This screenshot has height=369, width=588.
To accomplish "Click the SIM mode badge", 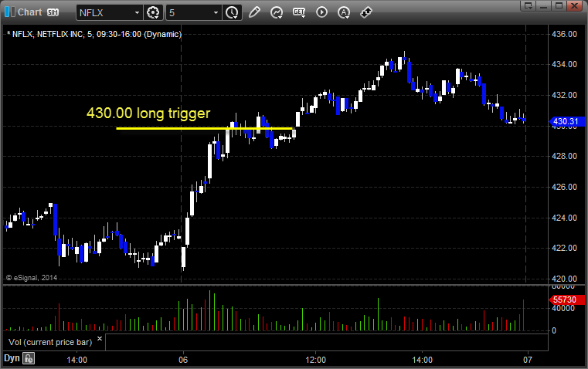I will [x=53, y=12].
